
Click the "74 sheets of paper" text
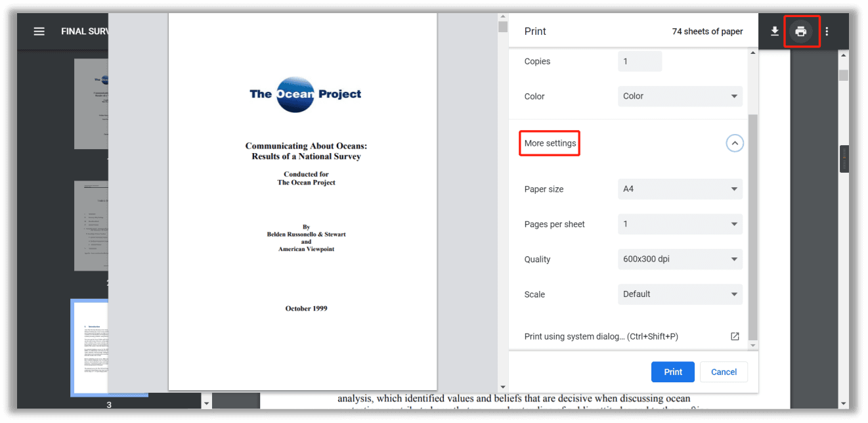pyautogui.click(x=707, y=32)
